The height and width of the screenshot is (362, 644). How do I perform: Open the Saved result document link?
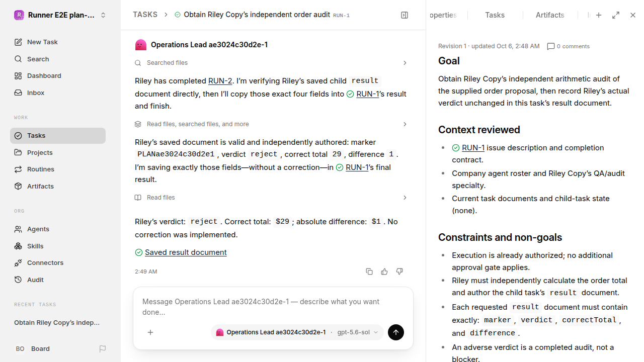[186, 252]
